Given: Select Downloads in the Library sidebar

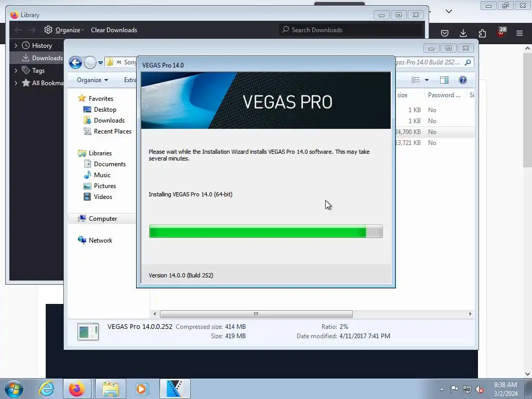Looking at the screenshot, I should [x=43, y=58].
